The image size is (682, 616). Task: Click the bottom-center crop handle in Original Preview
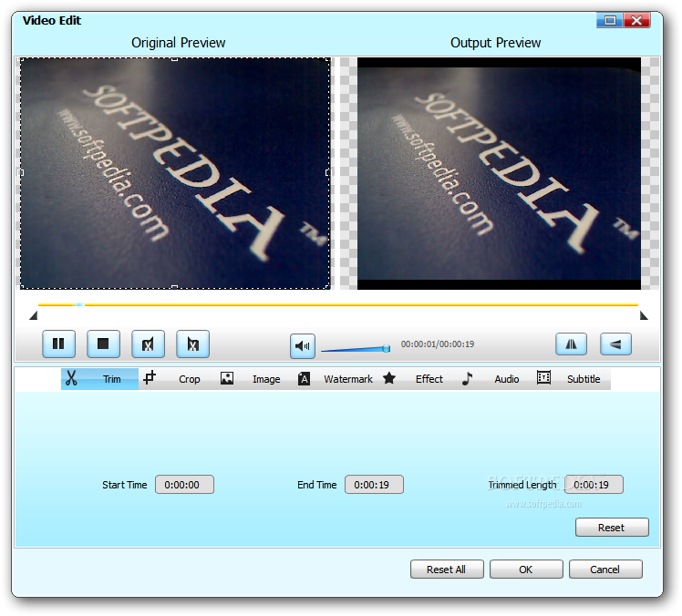click(174, 287)
